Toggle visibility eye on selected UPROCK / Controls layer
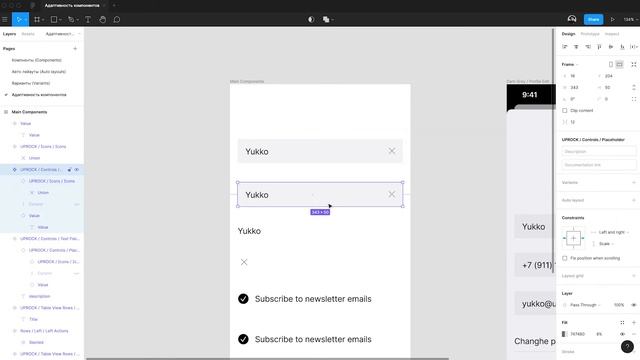640x360 pixels. click(76, 169)
